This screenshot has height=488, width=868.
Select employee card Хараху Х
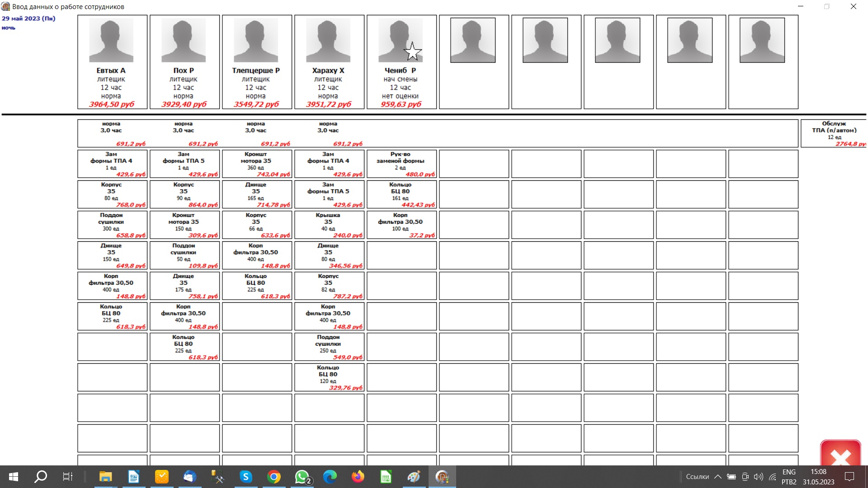[x=329, y=62]
